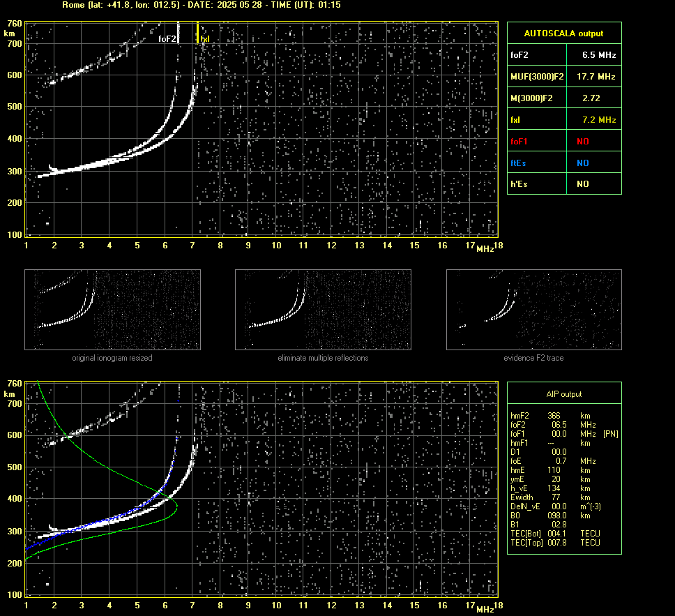Click the 'M(3000)F2' row label
Viewport: 675px width, 616px height.
(531, 98)
